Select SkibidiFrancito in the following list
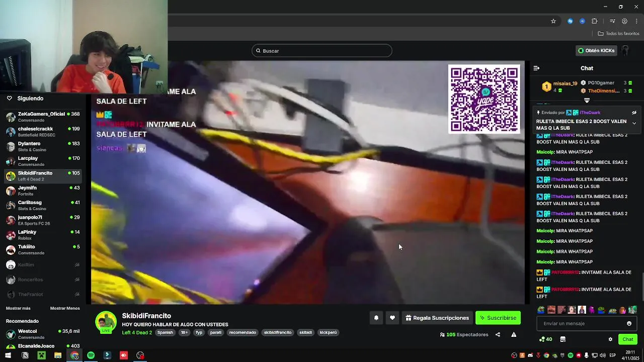Viewport: 644px width, 362px height. coord(43,176)
